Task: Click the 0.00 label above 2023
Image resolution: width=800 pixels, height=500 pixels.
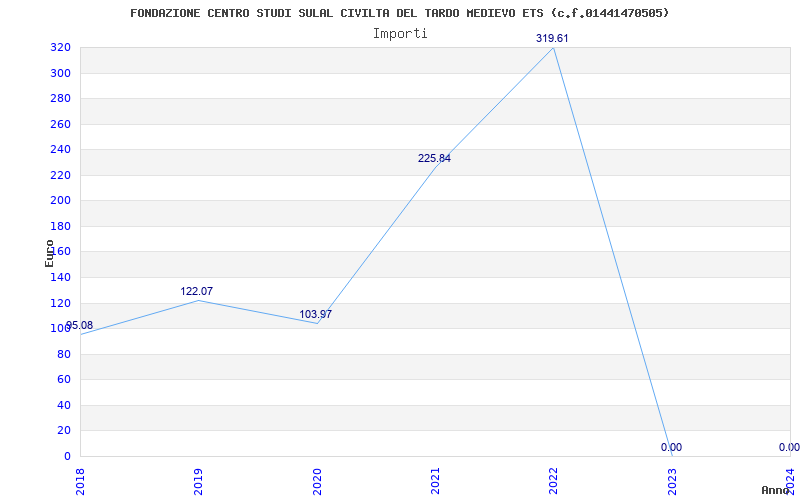Action: coord(671,447)
